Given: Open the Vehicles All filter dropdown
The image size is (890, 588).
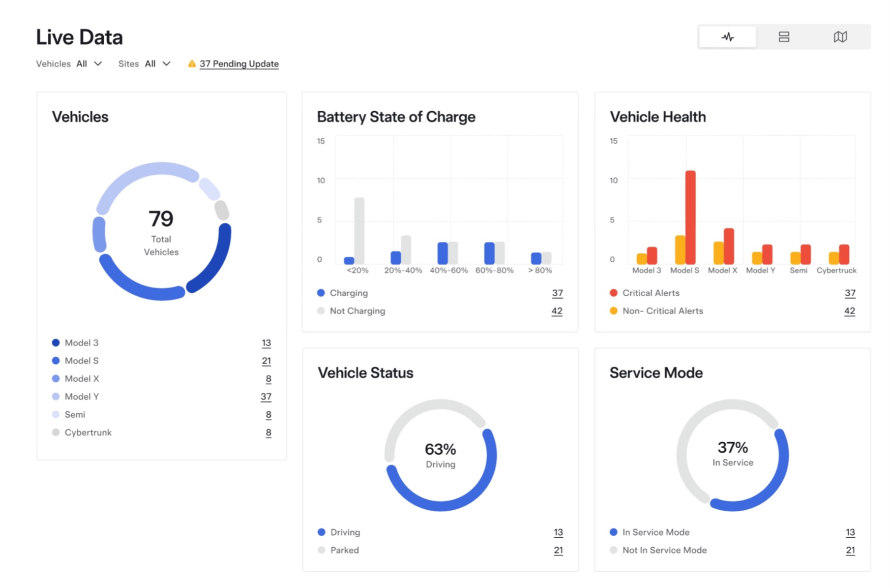Looking at the screenshot, I should pyautogui.click(x=69, y=64).
